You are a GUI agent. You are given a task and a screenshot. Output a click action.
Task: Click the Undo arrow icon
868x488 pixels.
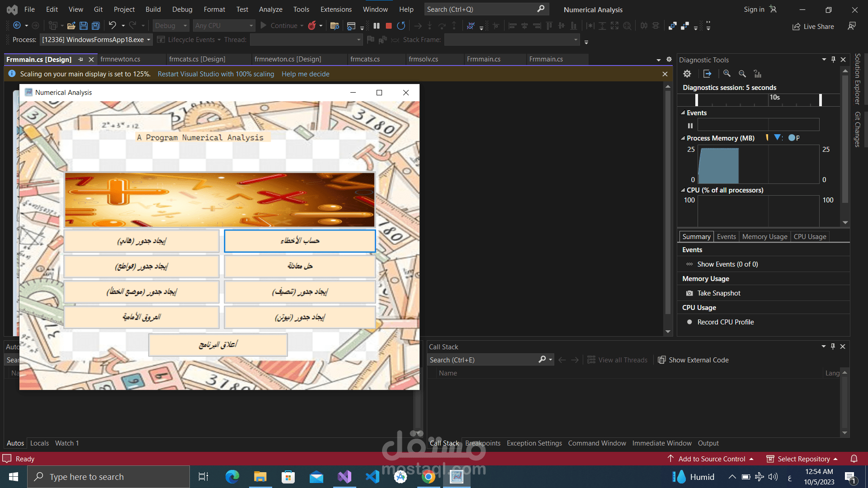coord(112,26)
